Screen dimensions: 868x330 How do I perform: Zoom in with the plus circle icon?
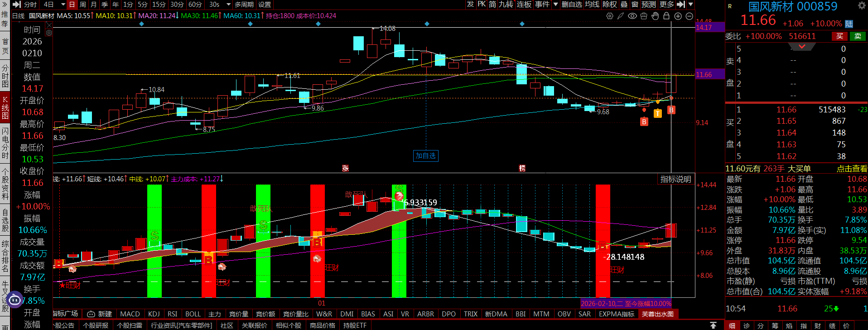click(678, 16)
